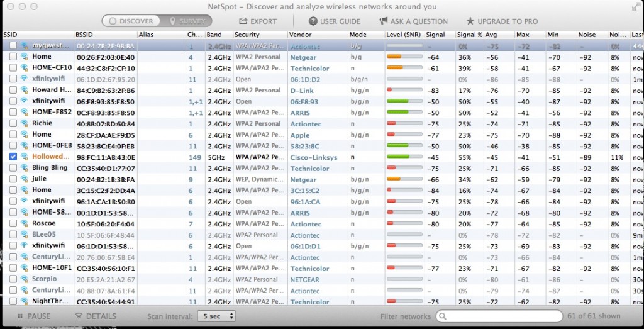Click the Wi-Fi icon beside Bling Bling
The height and width of the screenshot is (329, 644).
coord(25,167)
